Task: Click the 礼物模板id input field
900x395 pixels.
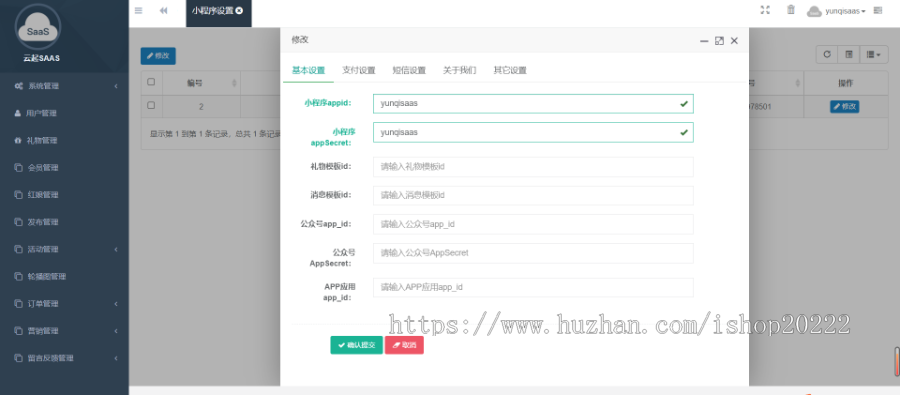Action: (x=533, y=166)
